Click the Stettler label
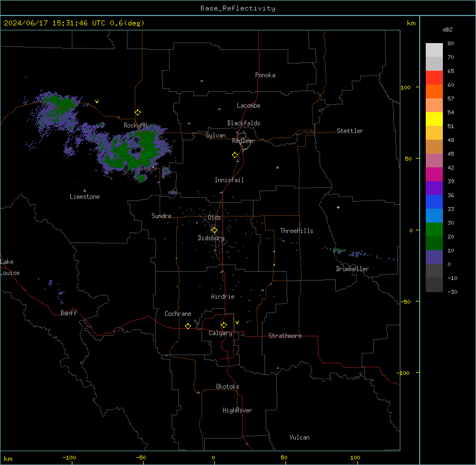 [350, 131]
